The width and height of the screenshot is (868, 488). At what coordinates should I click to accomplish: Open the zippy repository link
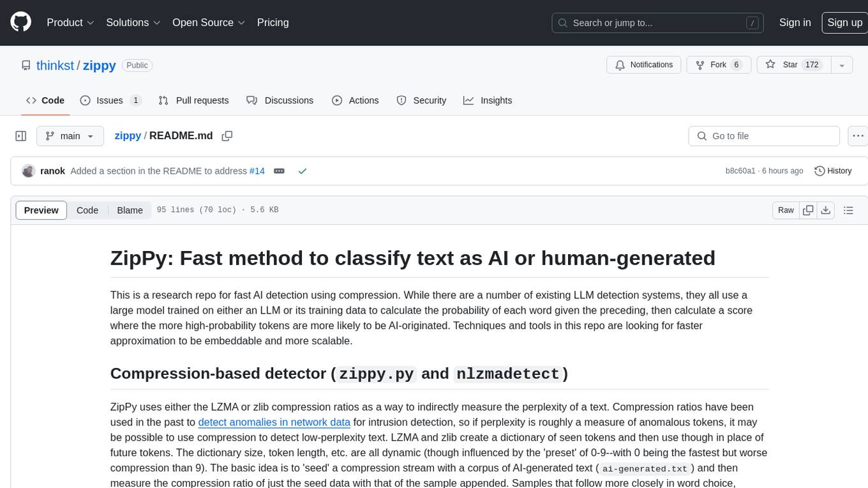pos(99,65)
